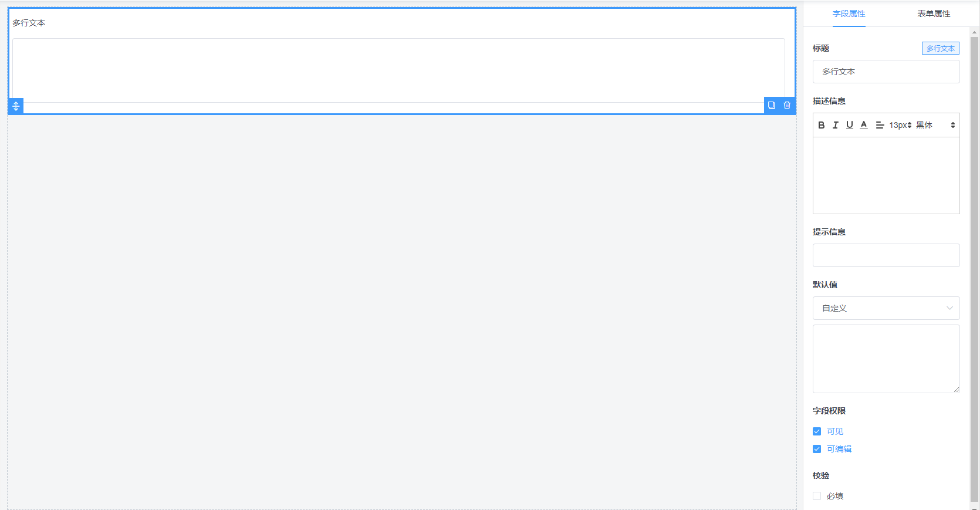Expand the 自定义 default value dropdown

tap(886, 308)
